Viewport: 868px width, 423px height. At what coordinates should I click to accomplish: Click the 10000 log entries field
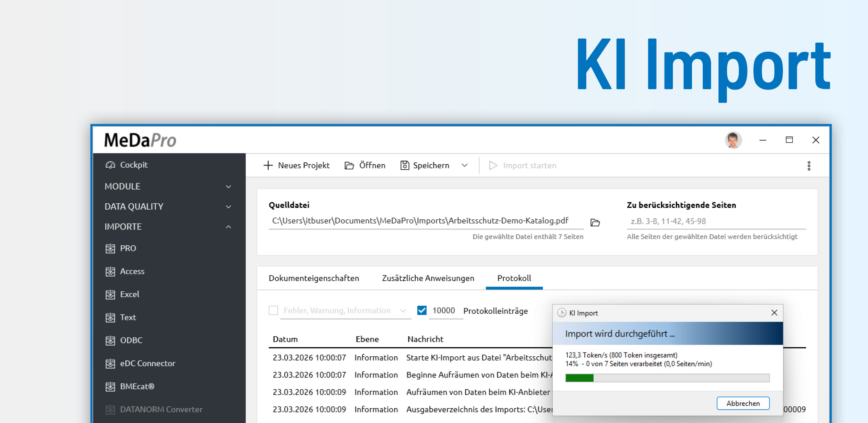[445, 311]
